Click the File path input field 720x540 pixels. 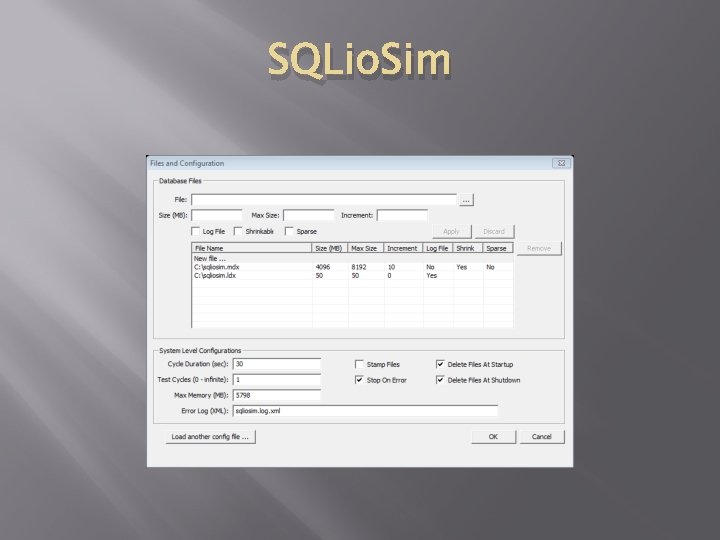click(x=324, y=200)
